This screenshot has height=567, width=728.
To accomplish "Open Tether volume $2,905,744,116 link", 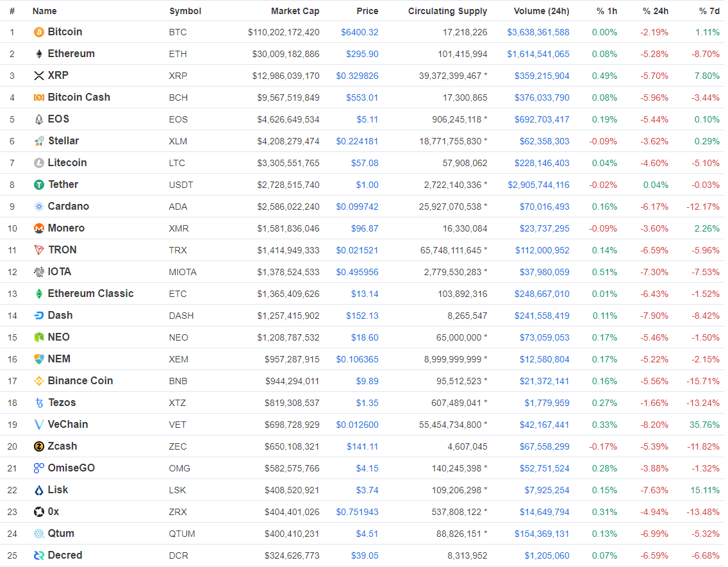I will pos(538,185).
